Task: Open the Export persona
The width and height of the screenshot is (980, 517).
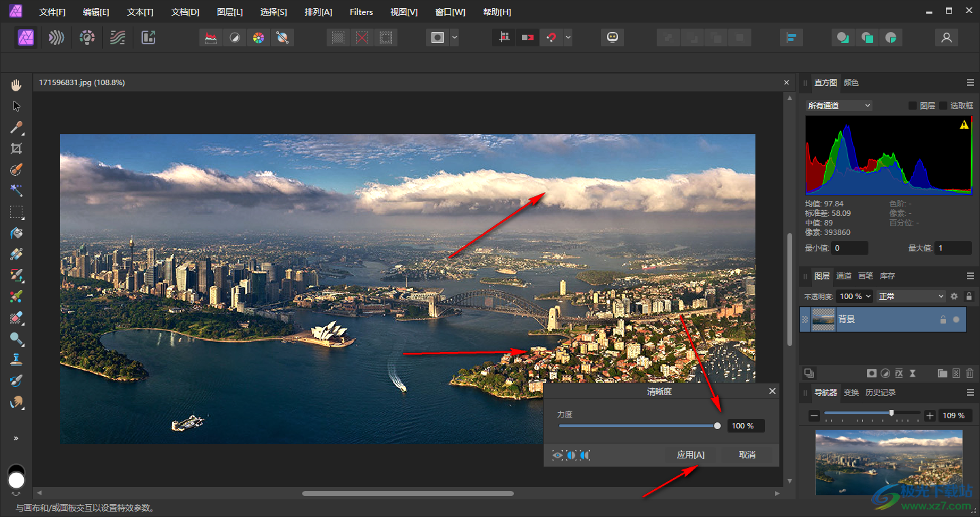Action: tap(148, 38)
